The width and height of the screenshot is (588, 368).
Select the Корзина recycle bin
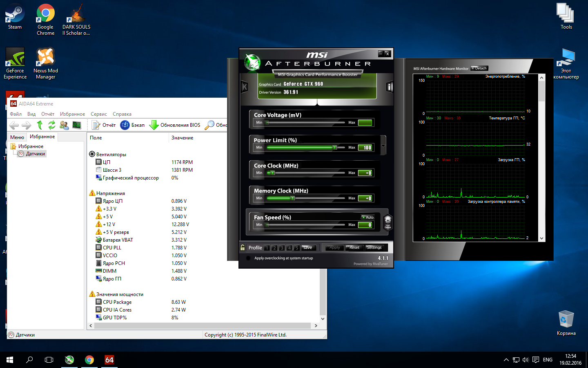coord(566,323)
